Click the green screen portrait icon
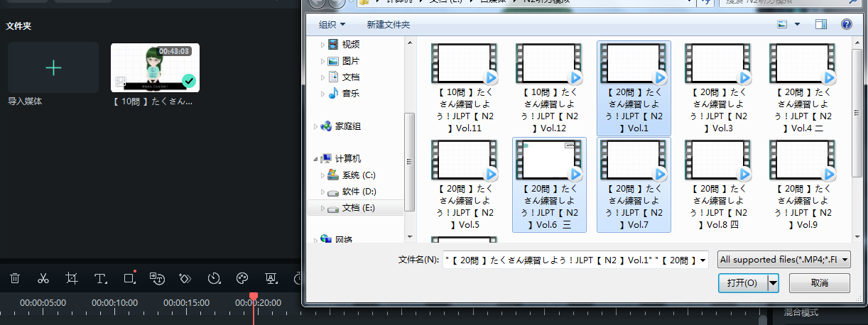The width and height of the screenshot is (868, 325). [270, 278]
